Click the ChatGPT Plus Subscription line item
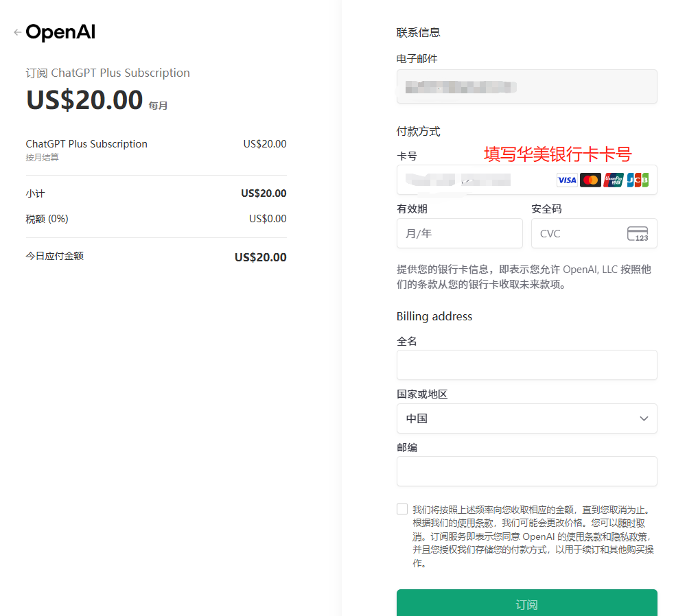 click(86, 144)
